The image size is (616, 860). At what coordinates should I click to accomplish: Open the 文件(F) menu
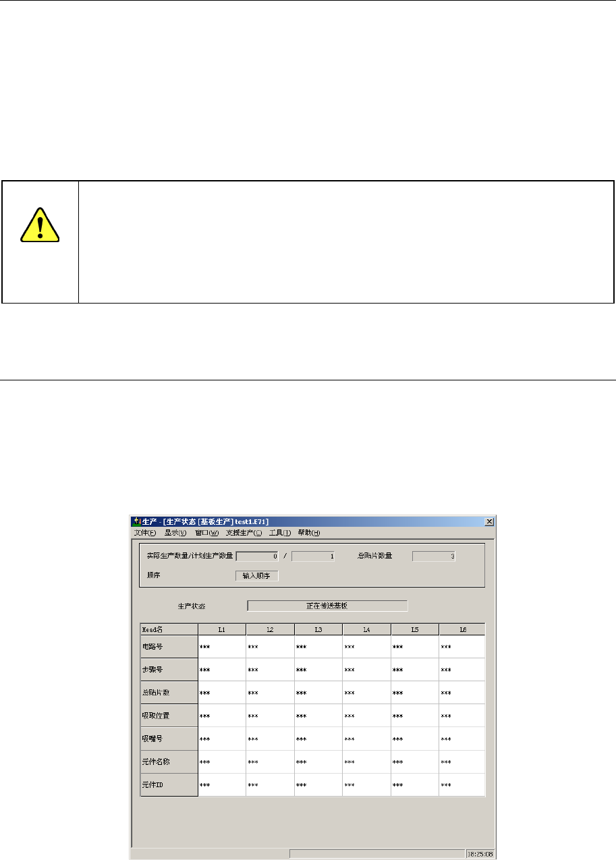[144, 533]
